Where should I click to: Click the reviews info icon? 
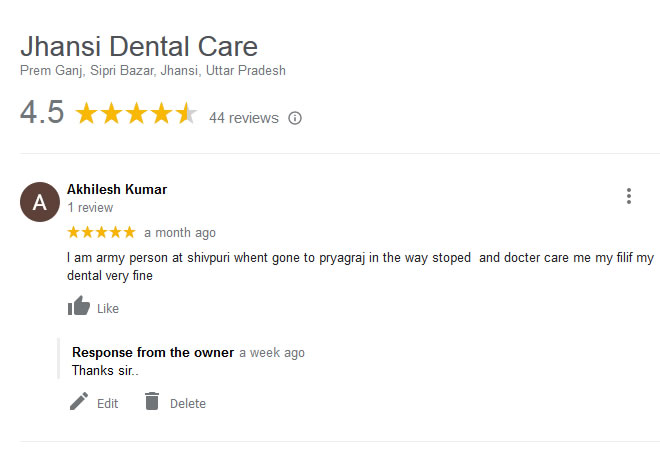click(x=295, y=118)
